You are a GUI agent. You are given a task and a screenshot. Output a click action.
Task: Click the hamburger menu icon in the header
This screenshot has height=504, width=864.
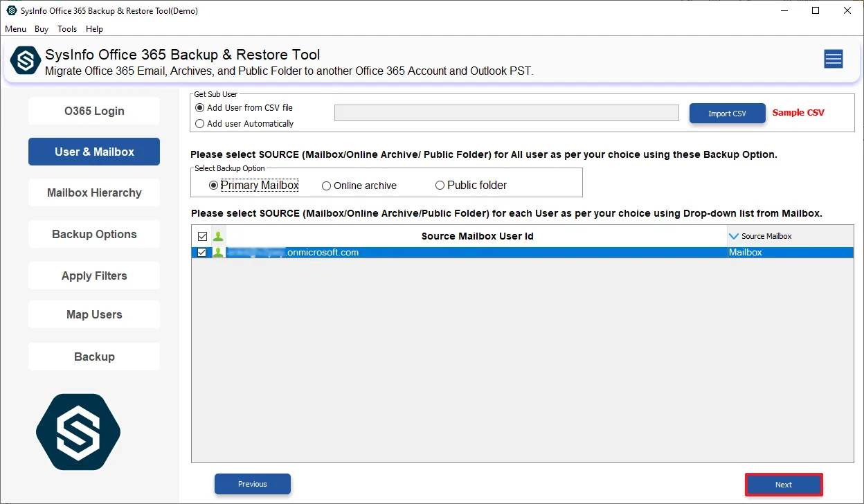(x=833, y=60)
